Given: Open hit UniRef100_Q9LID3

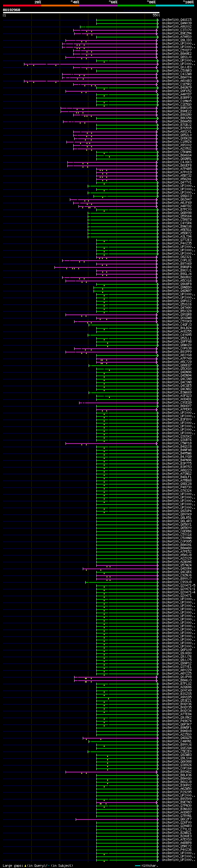Looking at the screenshot, I should click(176, 40).
